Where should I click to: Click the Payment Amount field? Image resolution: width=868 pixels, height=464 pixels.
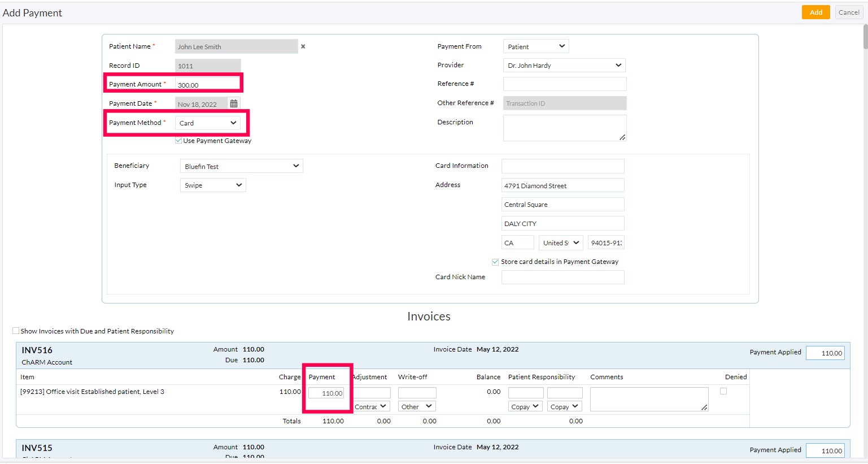coord(207,85)
